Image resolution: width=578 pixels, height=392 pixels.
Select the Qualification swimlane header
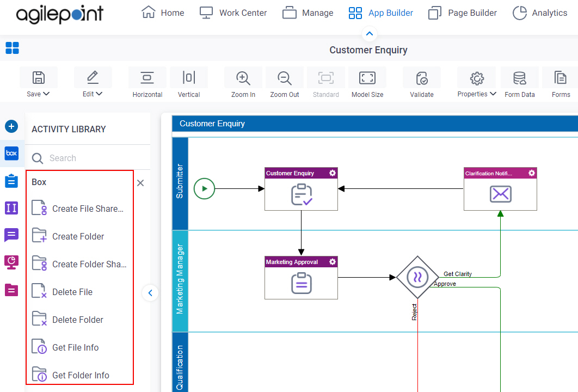pos(180,362)
